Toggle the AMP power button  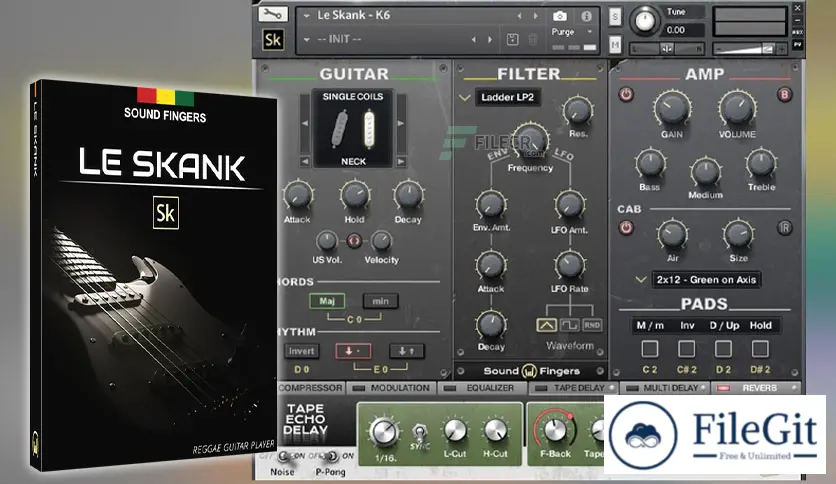point(626,94)
